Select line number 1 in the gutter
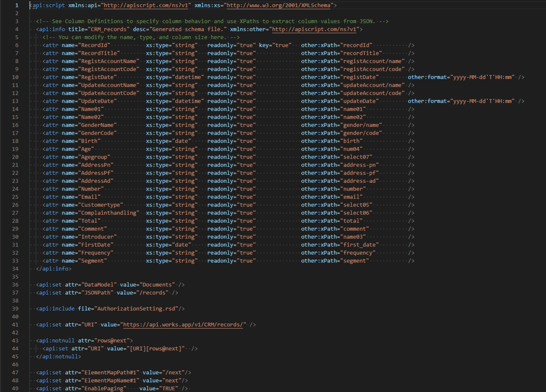This screenshot has height=392, width=546. [x=17, y=5]
